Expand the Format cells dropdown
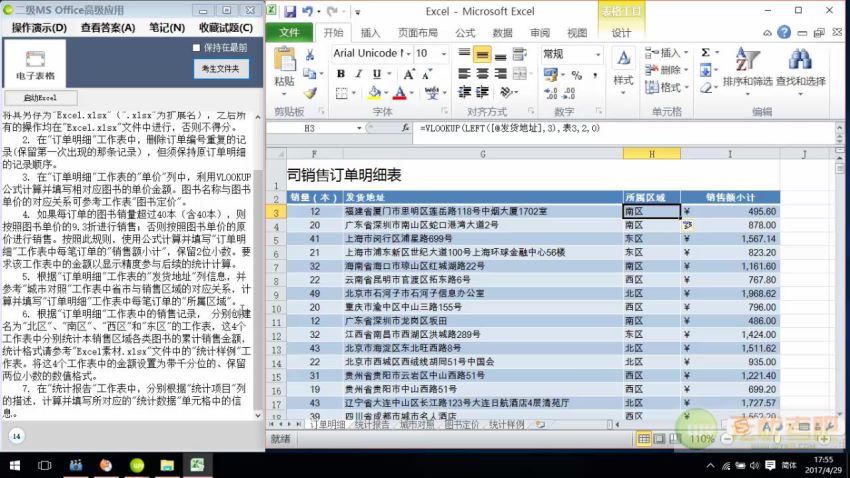850x478 pixels. pyautogui.click(x=686, y=87)
